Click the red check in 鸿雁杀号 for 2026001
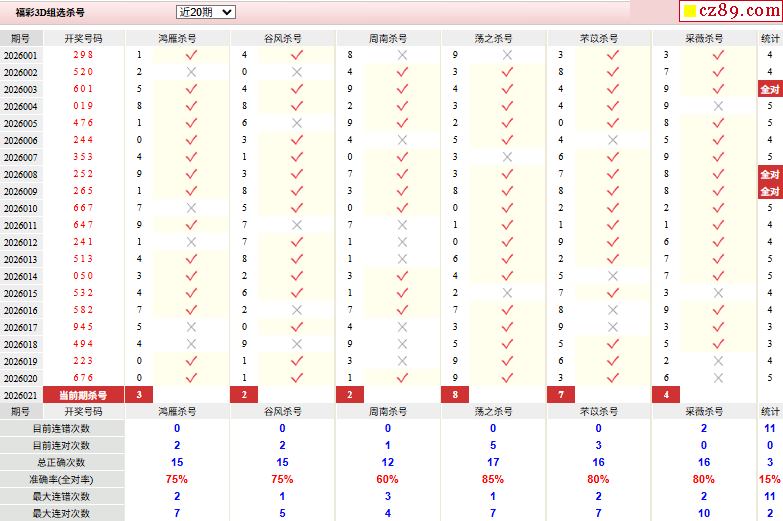Image resolution: width=783 pixels, height=521 pixels. pos(192,55)
